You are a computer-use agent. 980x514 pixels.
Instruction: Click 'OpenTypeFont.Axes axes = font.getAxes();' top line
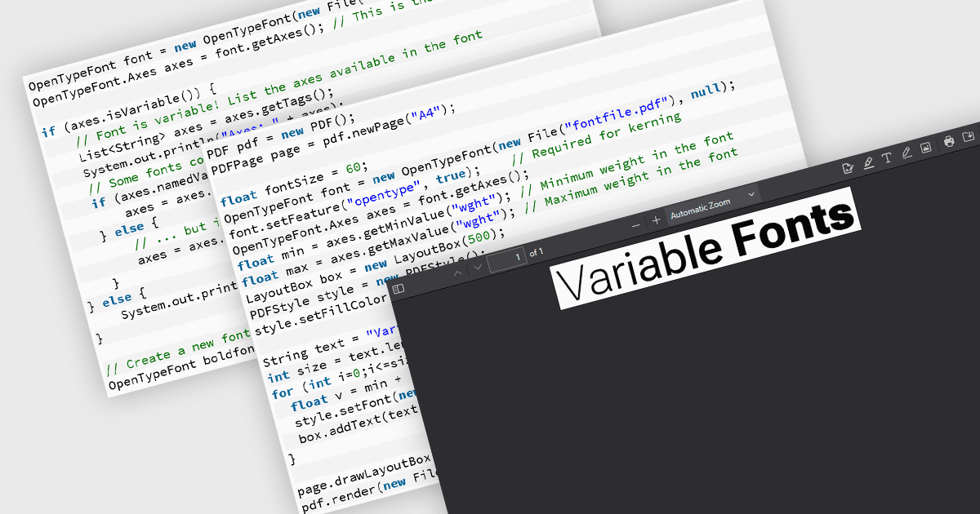(x=180, y=67)
